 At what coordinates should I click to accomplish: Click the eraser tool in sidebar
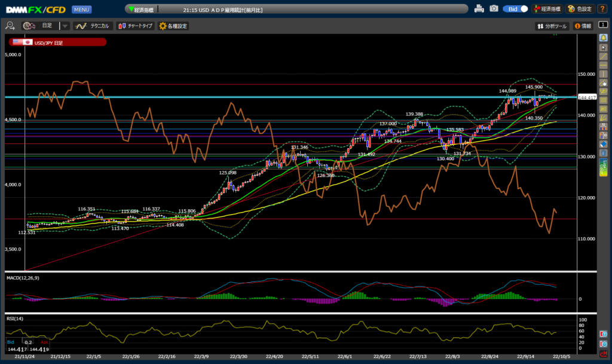click(604, 144)
